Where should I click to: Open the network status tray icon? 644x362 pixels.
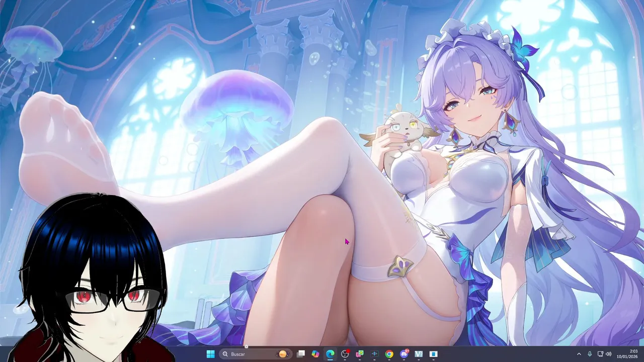tap(600, 354)
